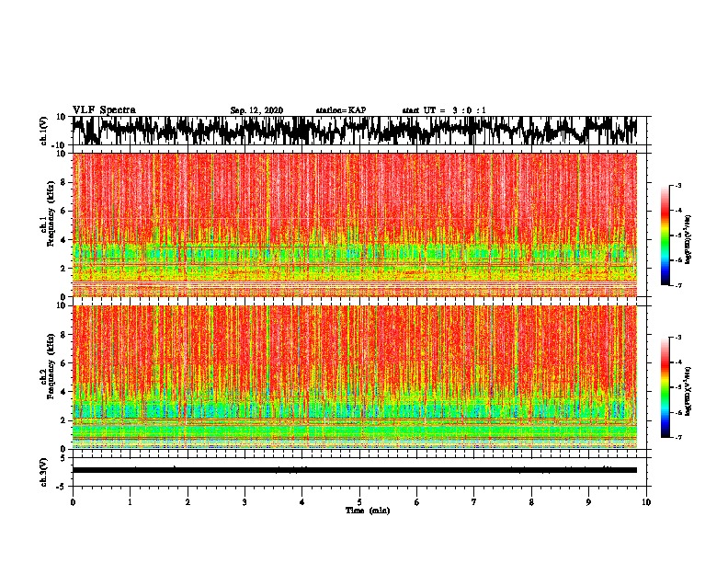728x563 pixels.
Task: Click the "1" tick on the time axis
Action: point(130,502)
